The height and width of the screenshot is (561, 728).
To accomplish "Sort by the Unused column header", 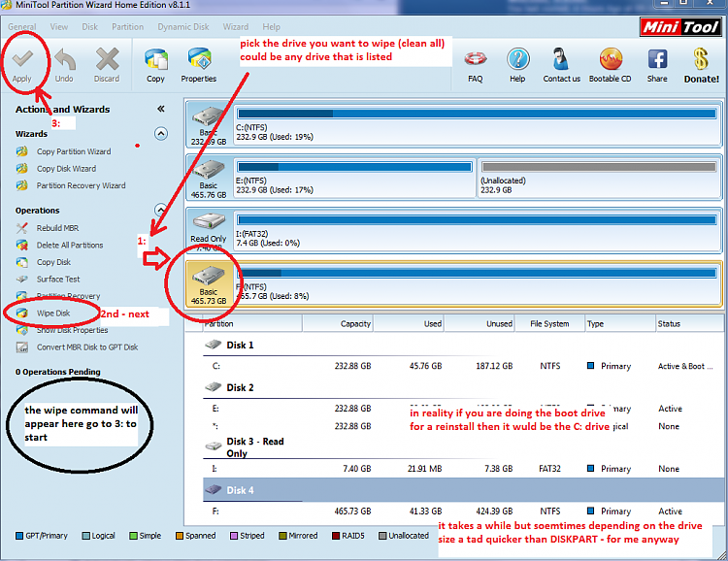I will point(480,323).
